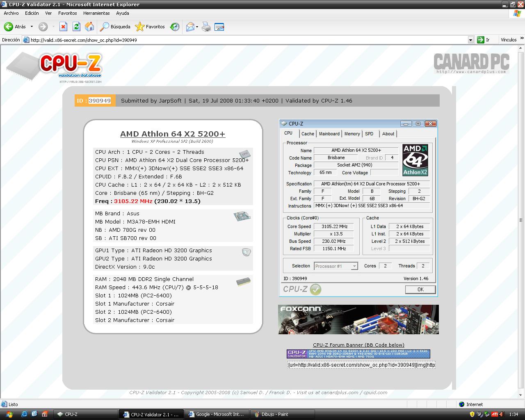The height and width of the screenshot is (420, 525).
Task: Click the red frequency value 3105.22 MHz
Action: [133, 201]
